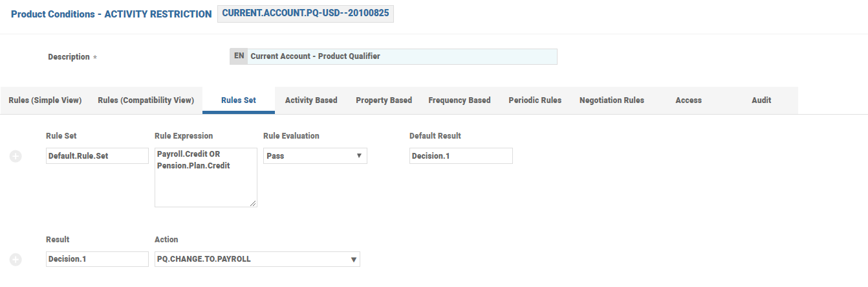The height and width of the screenshot is (287, 868).
Task: Select the Negotiation Rules tab
Action: click(612, 100)
